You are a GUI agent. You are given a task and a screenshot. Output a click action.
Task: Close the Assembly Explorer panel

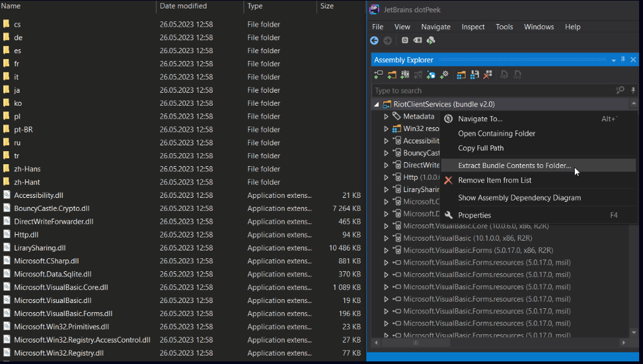(633, 60)
